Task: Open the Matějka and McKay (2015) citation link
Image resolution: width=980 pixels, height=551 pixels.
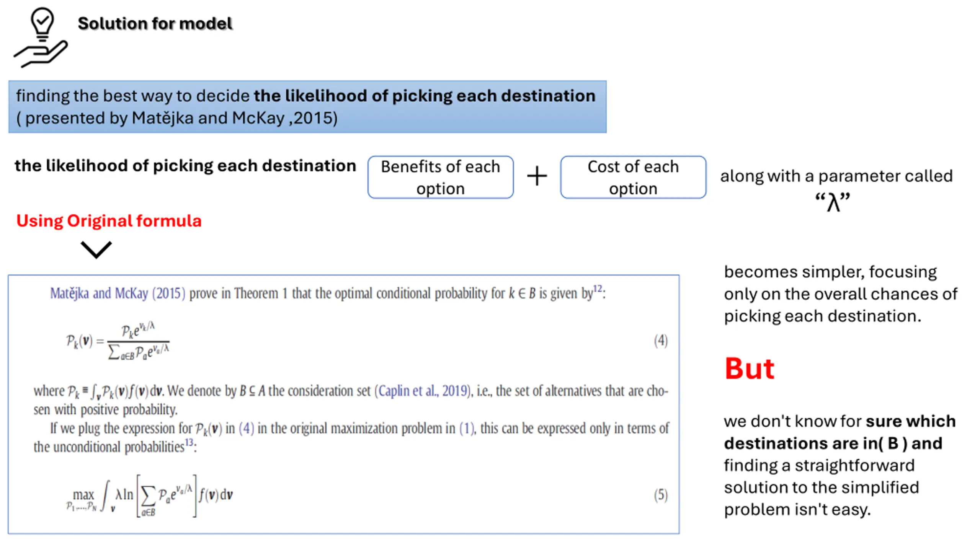Action: coord(118,293)
